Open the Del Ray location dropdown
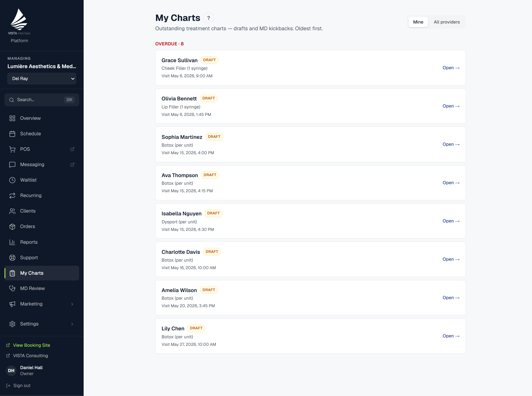The width and height of the screenshot is (532, 396). click(42, 79)
